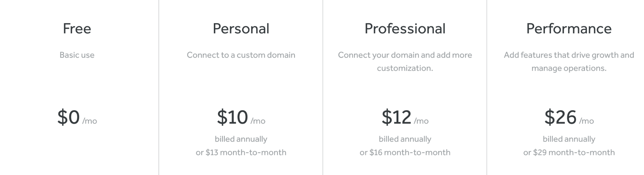Click the $26 Performance price
The image size is (644, 175).
(560, 117)
